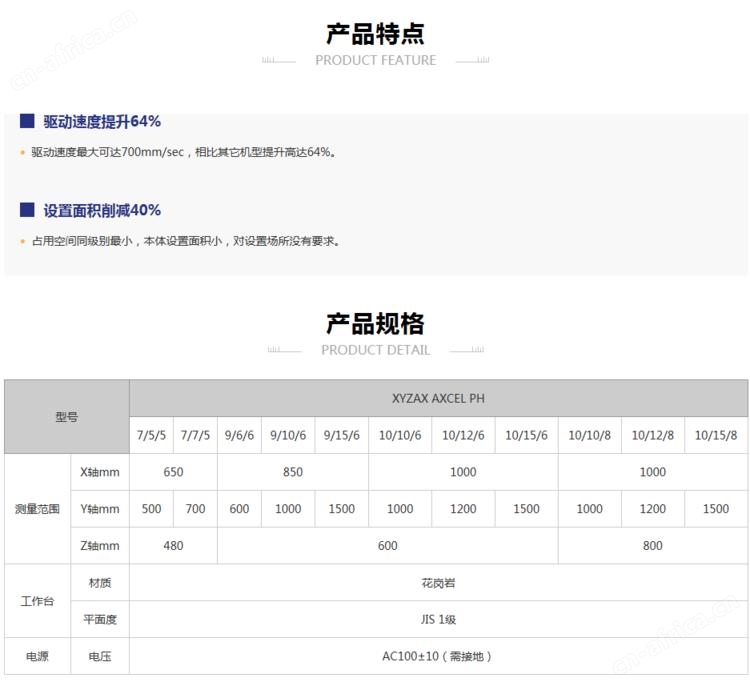Viewport: 750px width, 686px height.
Task: Click the Y-axis 1200 under 10/12/6
Action: tap(463, 509)
